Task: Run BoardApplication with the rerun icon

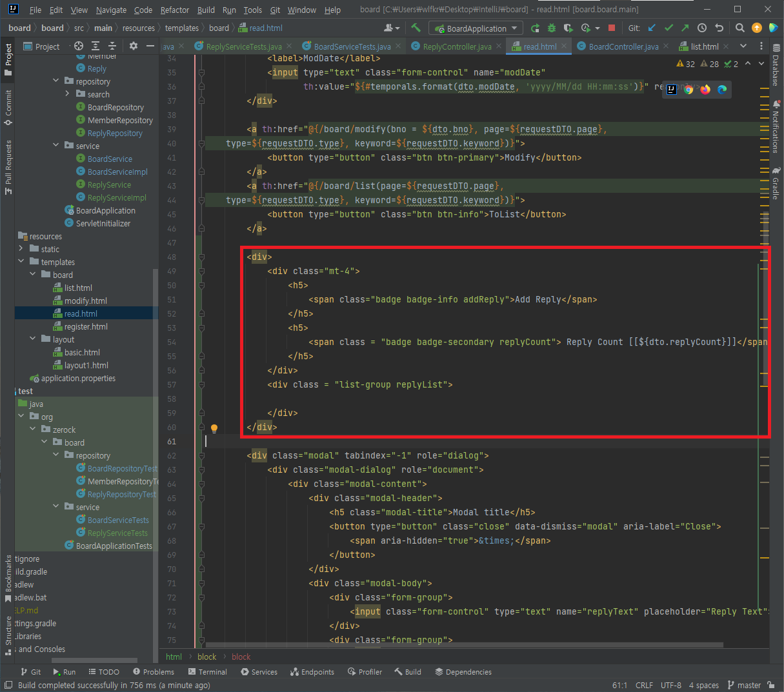Action: [535, 28]
